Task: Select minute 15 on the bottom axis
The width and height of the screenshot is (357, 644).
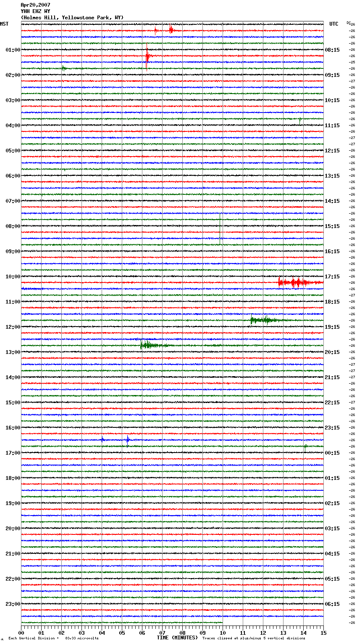Action: click(323, 633)
